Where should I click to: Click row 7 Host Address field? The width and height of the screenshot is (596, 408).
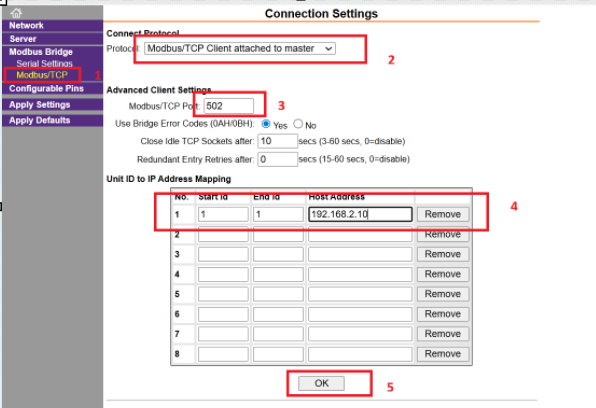(x=360, y=334)
